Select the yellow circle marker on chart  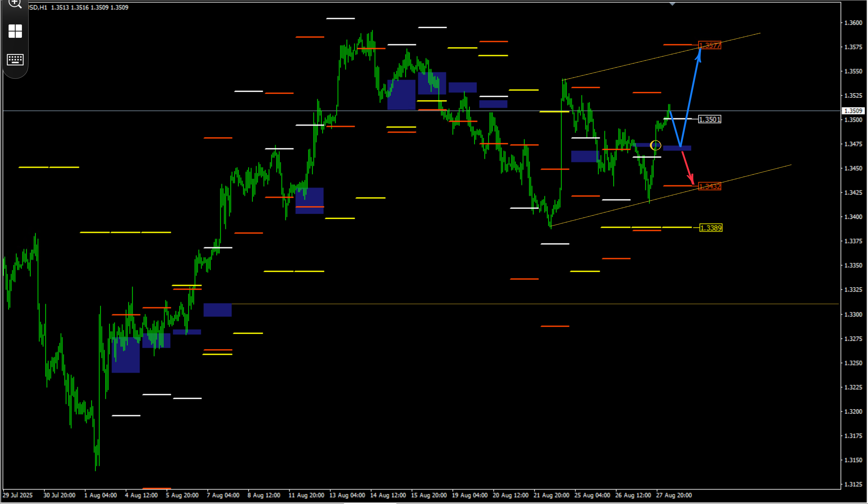pyautogui.click(x=655, y=145)
